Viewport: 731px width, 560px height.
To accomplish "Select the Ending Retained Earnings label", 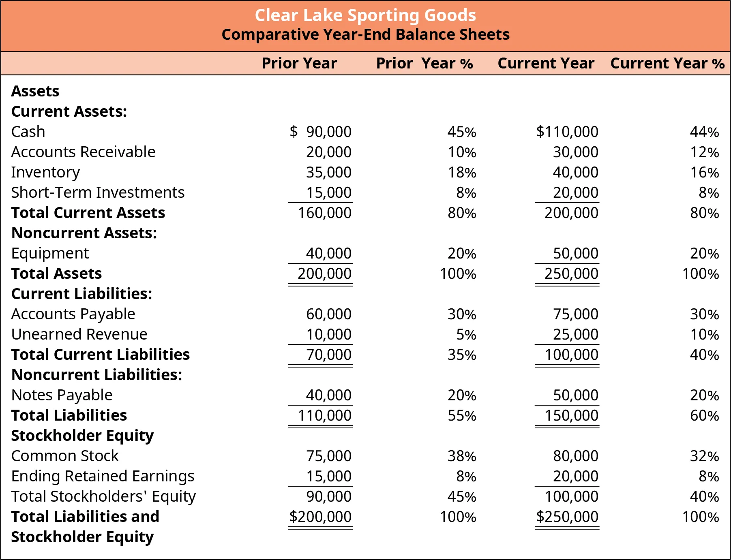I will [103, 477].
